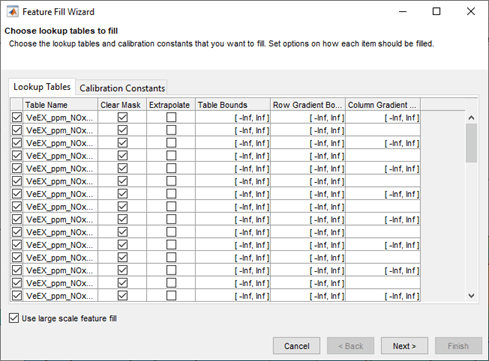Toggle Clear Mask checkbox in the bottom visible row

[x=123, y=296]
